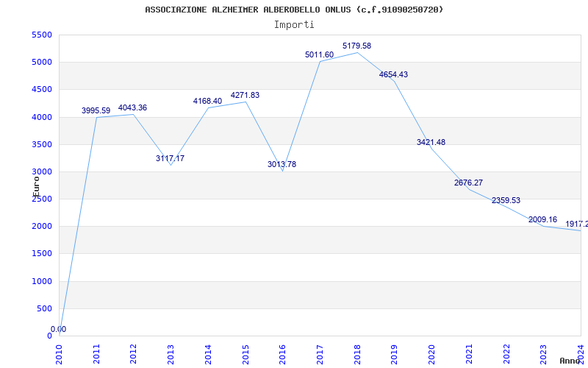Click the 2013 x-axis year label
The width and height of the screenshot is (588, 368).
[171, 354]
